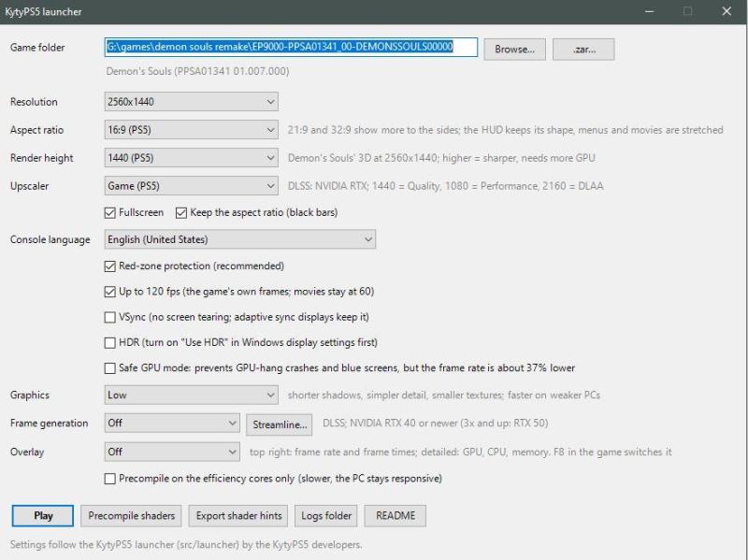Viewport: 748px width, 560px height.
Task: Click the .zar... button
Action: click(x=583, y=50)
